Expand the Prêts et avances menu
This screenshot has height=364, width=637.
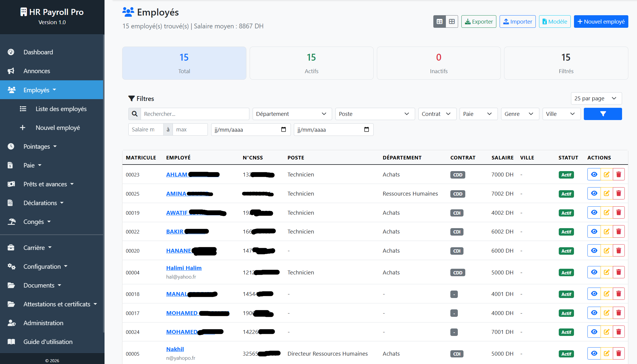click(x=51, y=184)
